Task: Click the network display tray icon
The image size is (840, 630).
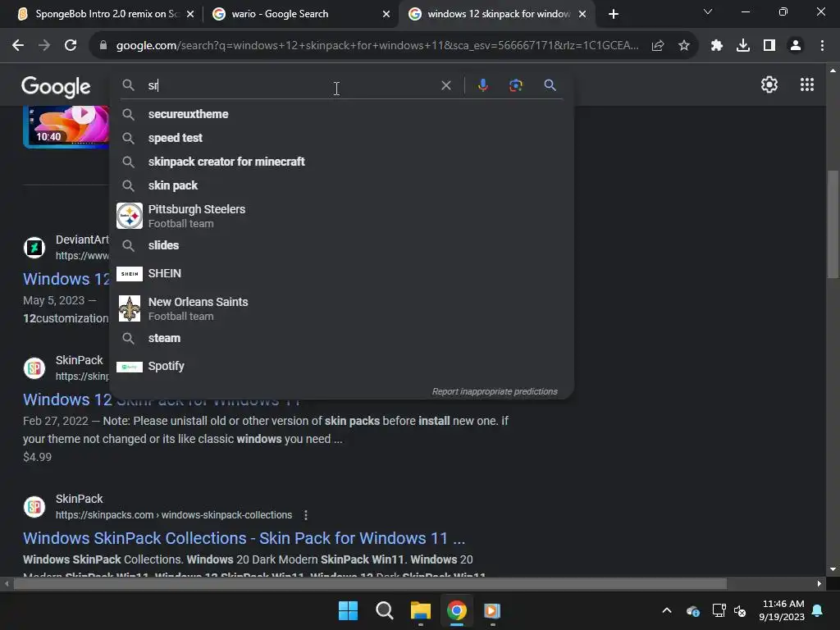Action: click(719, 610)
